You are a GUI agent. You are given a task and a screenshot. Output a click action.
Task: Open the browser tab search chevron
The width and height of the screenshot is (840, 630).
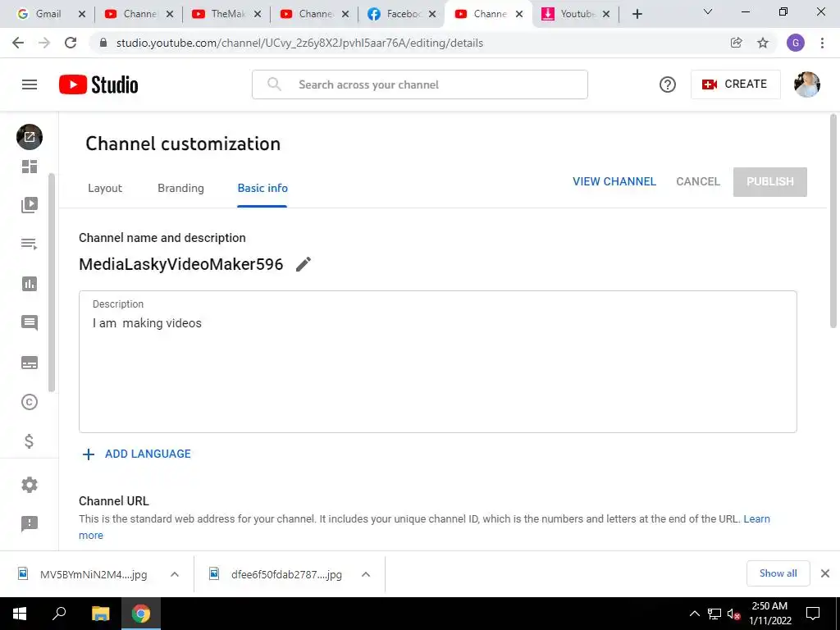[x=708, y=11]
